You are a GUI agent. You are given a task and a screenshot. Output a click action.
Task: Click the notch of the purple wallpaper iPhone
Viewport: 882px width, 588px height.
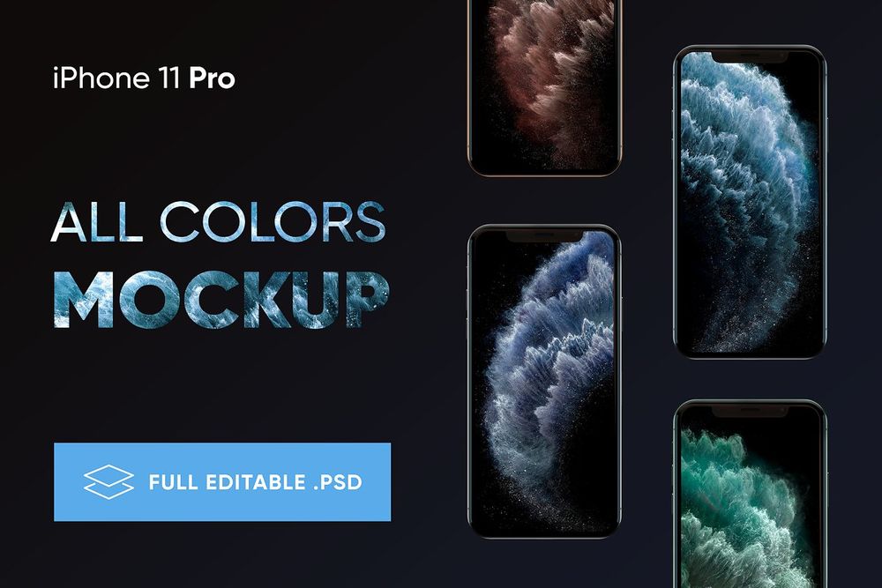tap(544, 236)
